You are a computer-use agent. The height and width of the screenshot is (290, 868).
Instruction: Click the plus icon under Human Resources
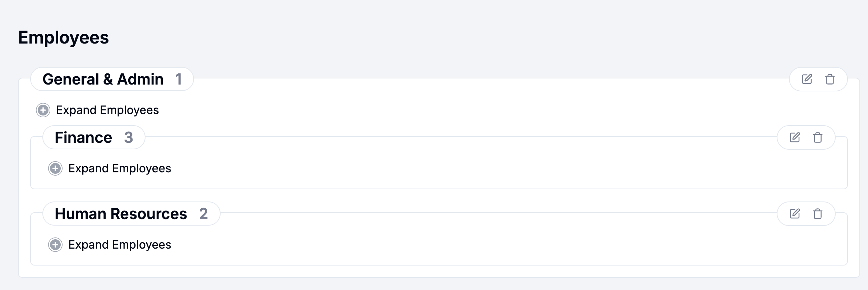tap(55, 245)
